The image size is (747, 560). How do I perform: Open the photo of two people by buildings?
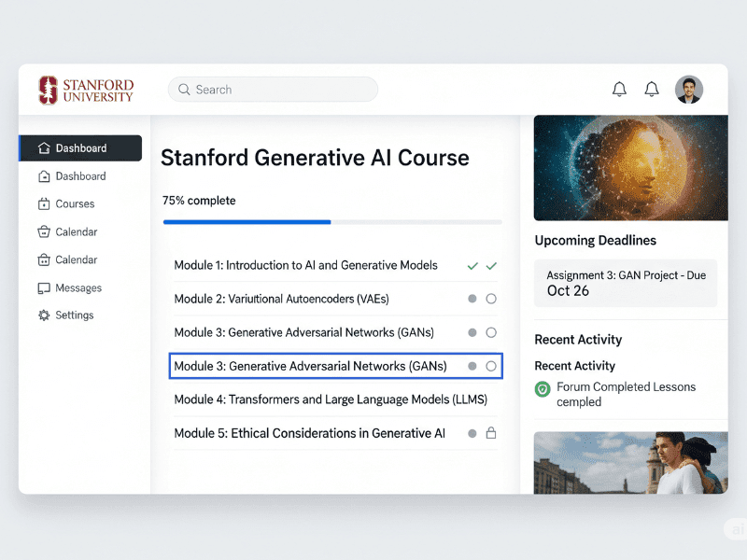[x=631, y=463]
